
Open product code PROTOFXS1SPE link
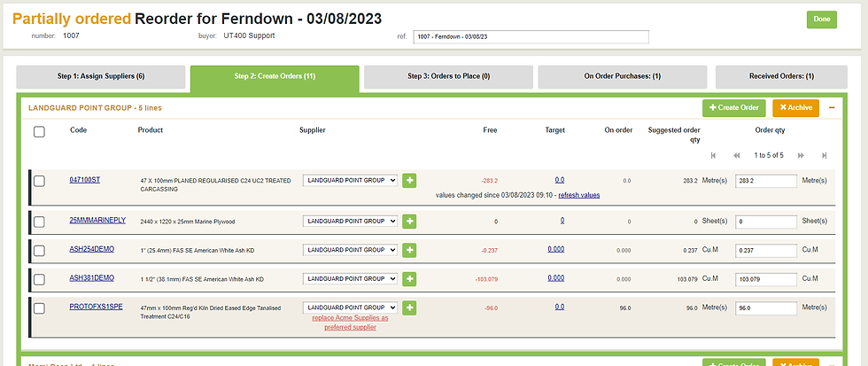coord(97,307)
